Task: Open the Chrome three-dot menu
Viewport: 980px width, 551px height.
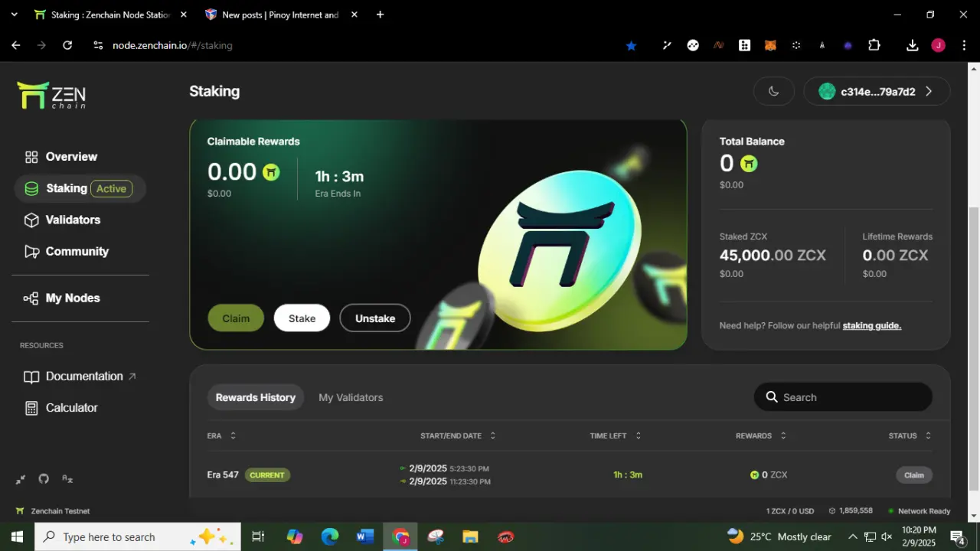Action: [x=964, y=45]
